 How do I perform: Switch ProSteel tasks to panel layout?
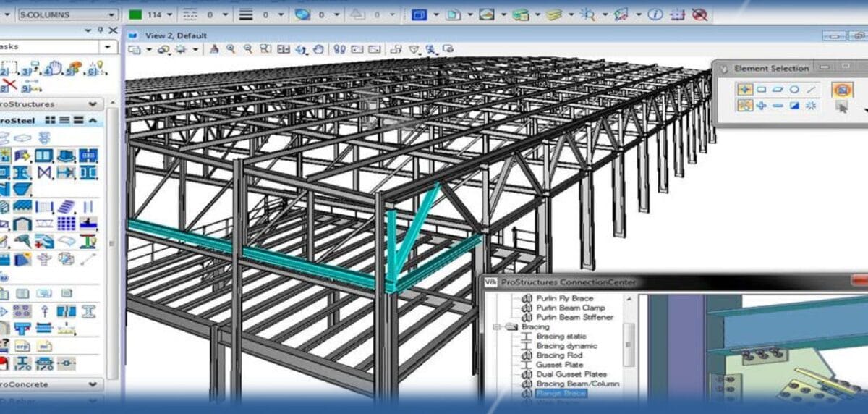pyautogui.click(x=78, y=120)
